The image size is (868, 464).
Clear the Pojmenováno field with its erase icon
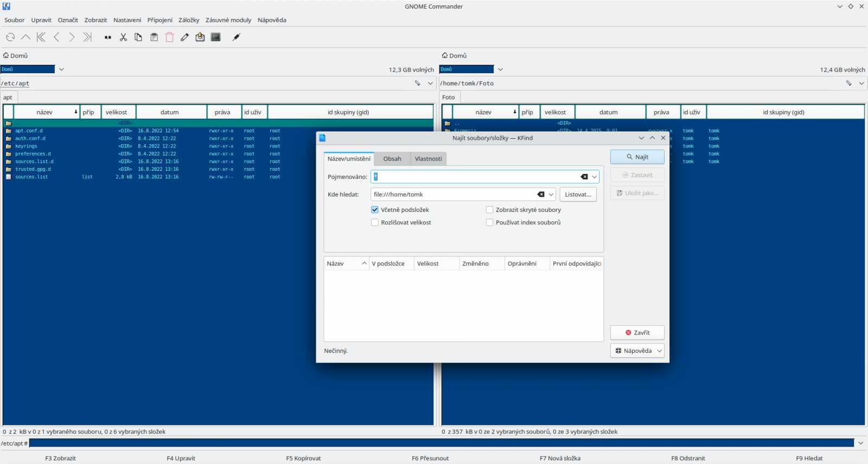(584, 177)
